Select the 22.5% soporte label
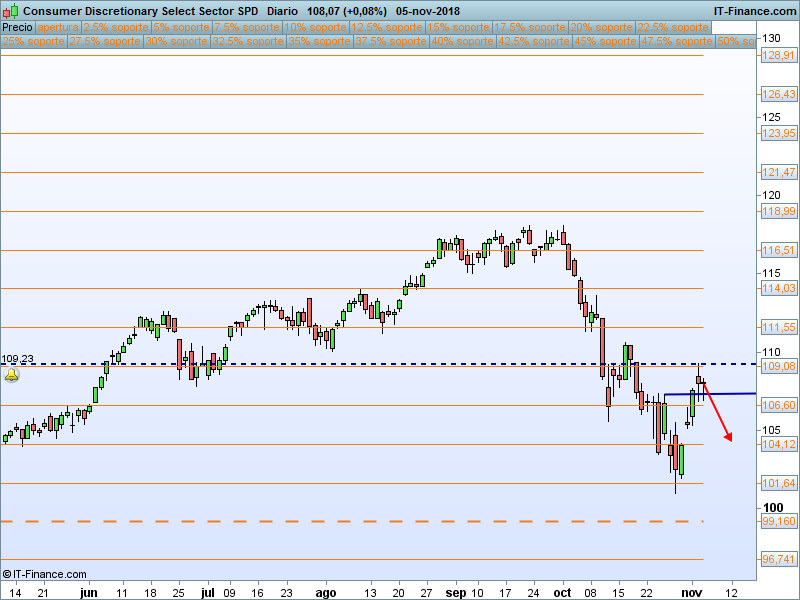The image size is (800, 600). click(673, 27)
